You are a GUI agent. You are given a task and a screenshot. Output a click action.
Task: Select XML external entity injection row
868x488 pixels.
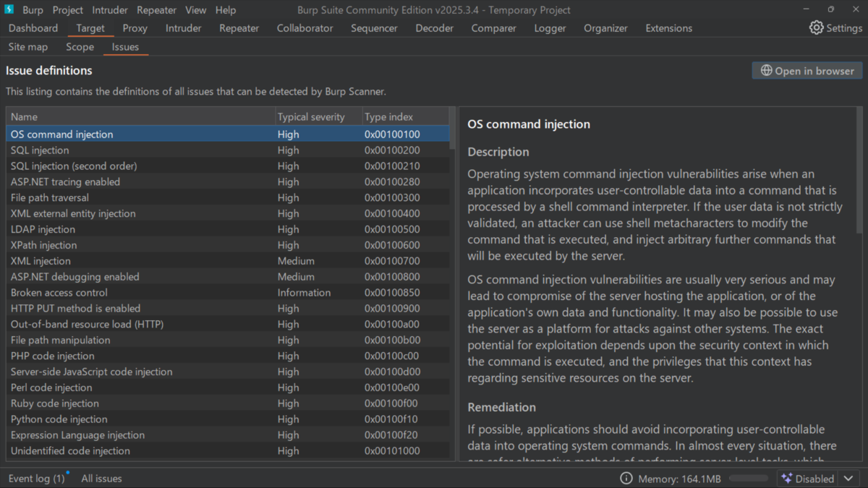click(x=228, y=214)
